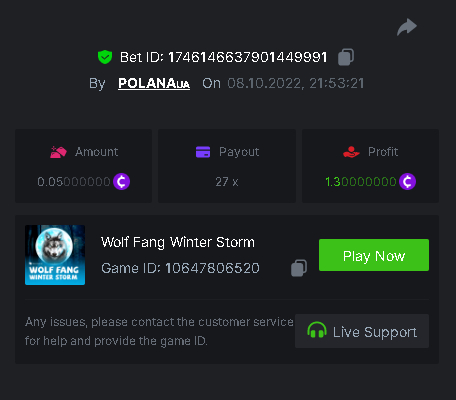Copy the Bet ID number

click(346, 57)
